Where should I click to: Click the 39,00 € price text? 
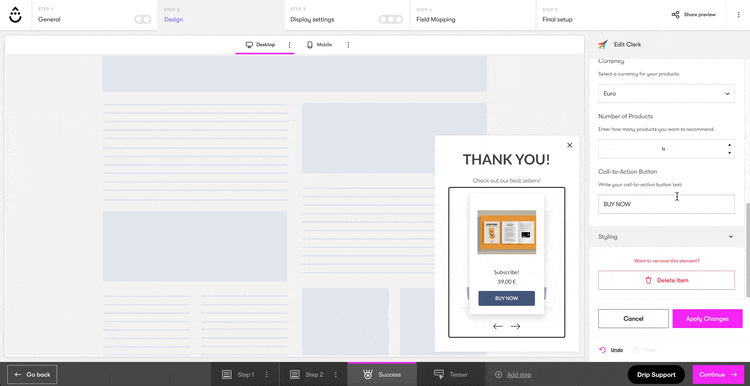click(507, 282)
